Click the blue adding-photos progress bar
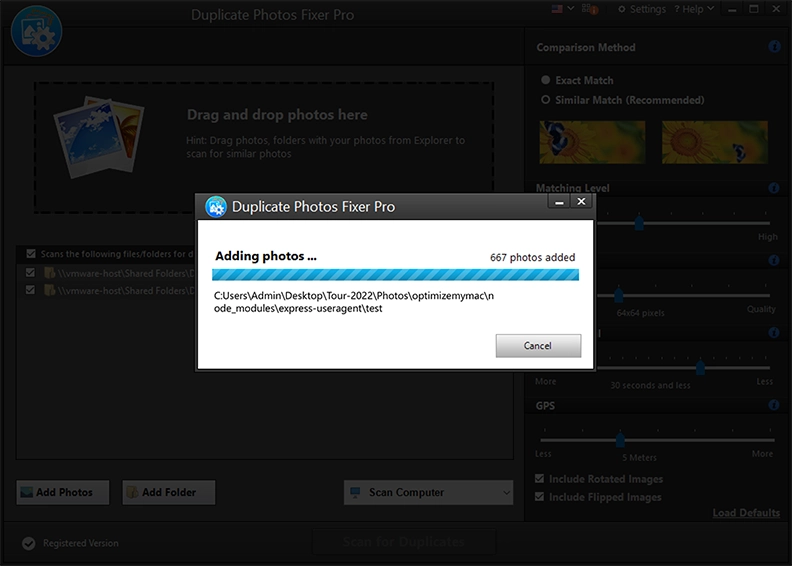Screen dimensions: 792x566 click(x=395, y=275)
